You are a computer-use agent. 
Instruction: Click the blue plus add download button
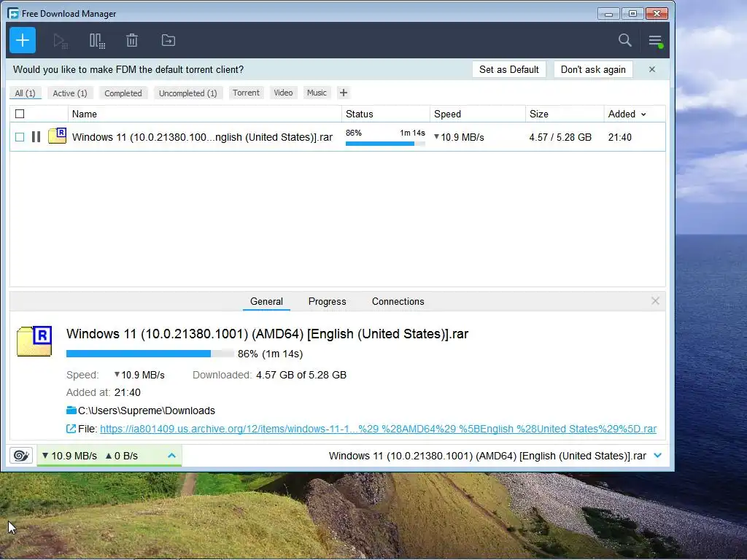point(23,41)
